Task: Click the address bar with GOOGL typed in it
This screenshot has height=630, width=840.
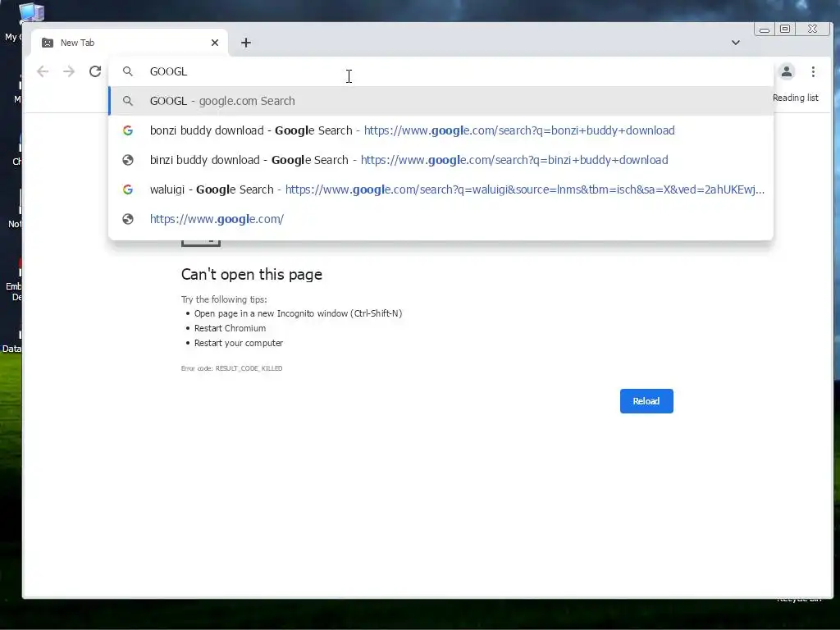Action: pos(441,71)
